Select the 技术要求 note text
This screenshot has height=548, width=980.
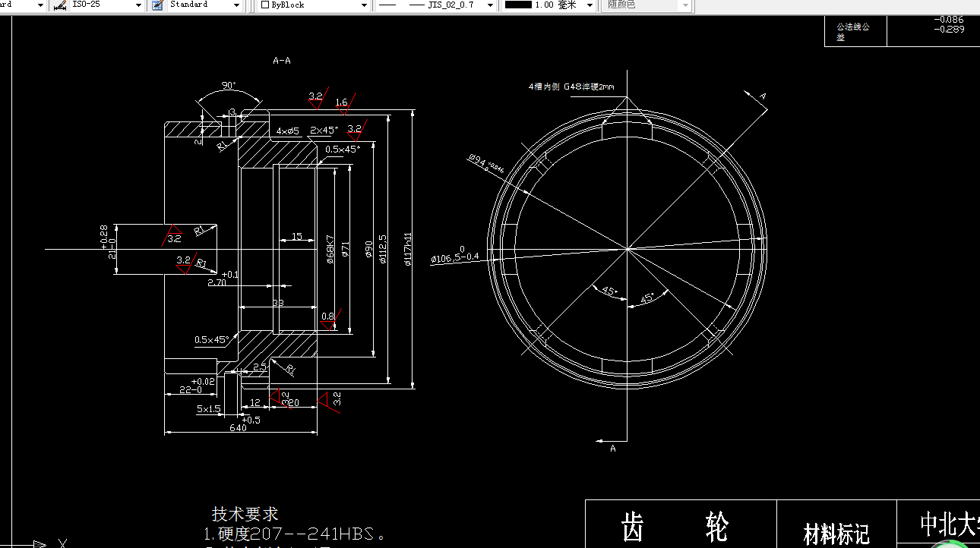pos(243,513)
